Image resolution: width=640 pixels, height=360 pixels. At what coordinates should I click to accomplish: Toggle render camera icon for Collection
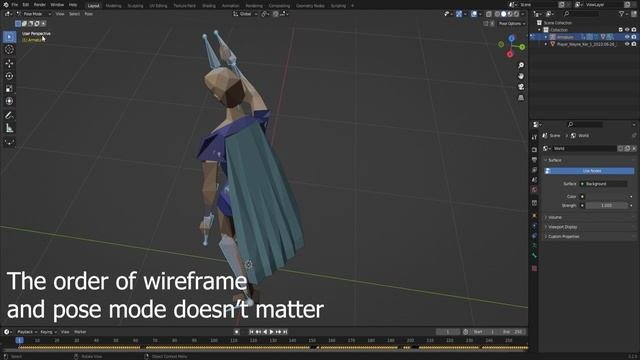tap(633, 30)
